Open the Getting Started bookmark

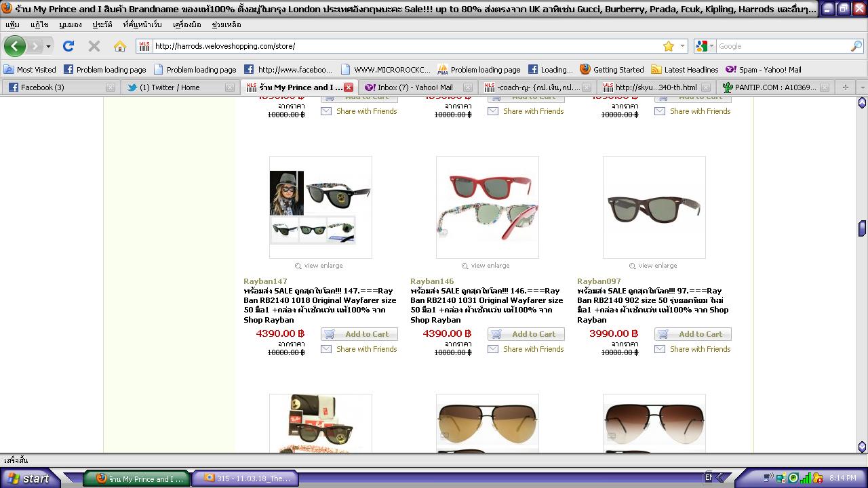click(612, 69)
